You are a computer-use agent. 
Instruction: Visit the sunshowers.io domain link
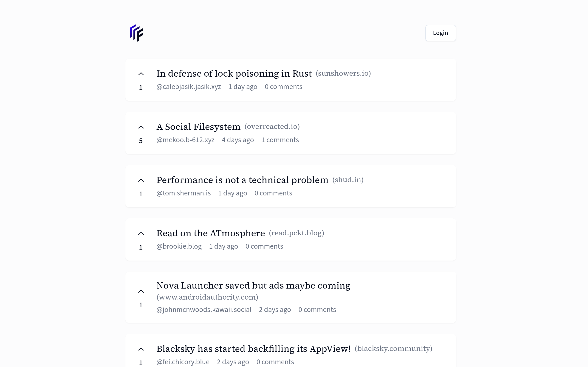[343, 73]
